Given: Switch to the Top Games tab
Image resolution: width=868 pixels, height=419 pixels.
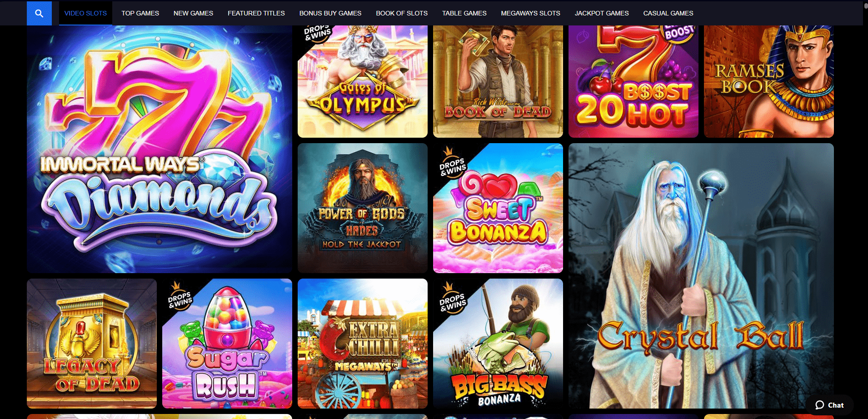Looking at the screenshot, I should 140,13.
